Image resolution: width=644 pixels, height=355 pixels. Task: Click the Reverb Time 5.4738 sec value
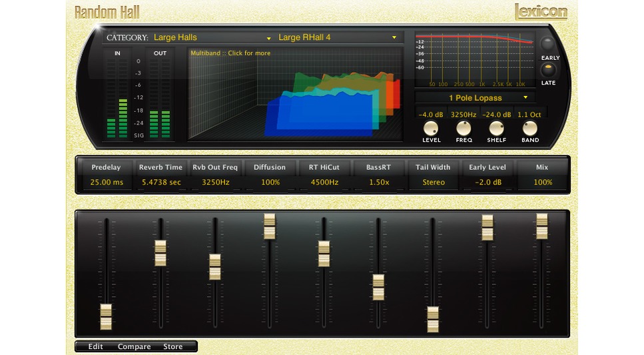click(x=161, y=182)
